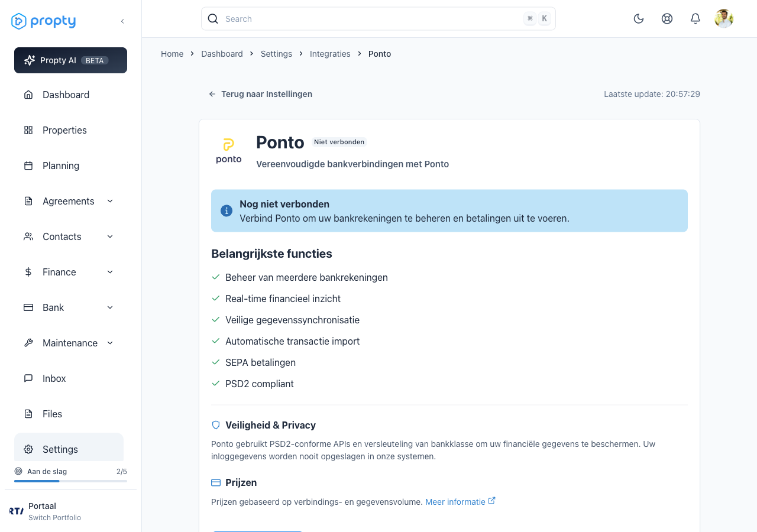
Task: Click Terug naar Instellingen
Action: click(260, 94)
